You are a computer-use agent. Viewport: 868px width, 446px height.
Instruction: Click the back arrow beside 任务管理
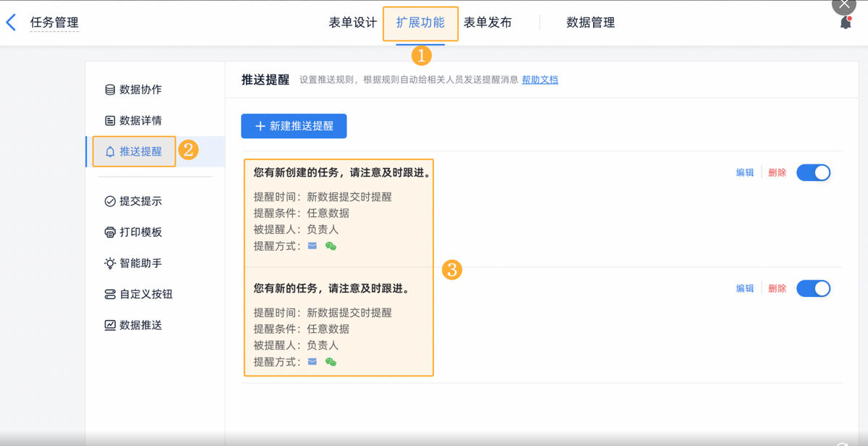11,22
